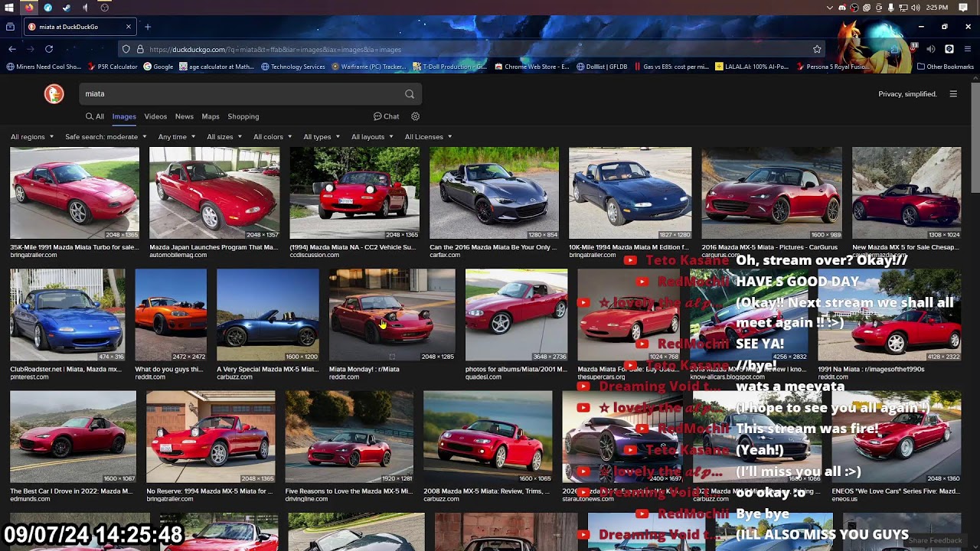Switch to the News tab
980x551 pixels.
pos(185,116)
